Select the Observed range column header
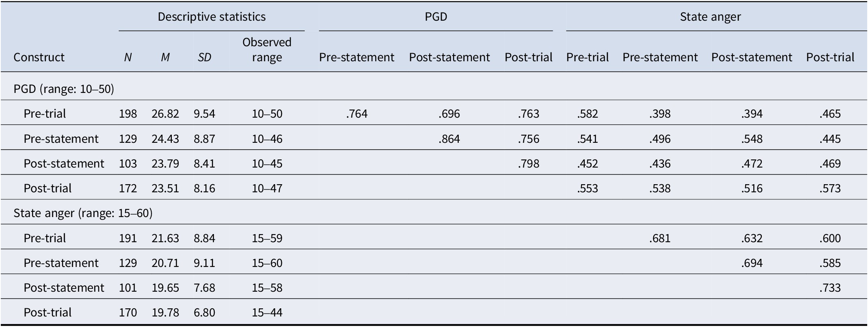Screen dimensions: 868x327 click(x=267, y=49)
